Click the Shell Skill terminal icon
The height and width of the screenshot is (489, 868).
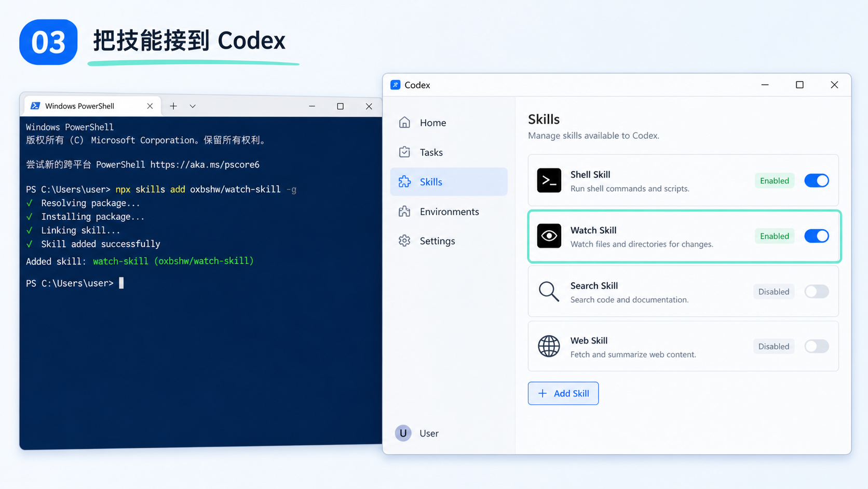(x=549, y=180)
